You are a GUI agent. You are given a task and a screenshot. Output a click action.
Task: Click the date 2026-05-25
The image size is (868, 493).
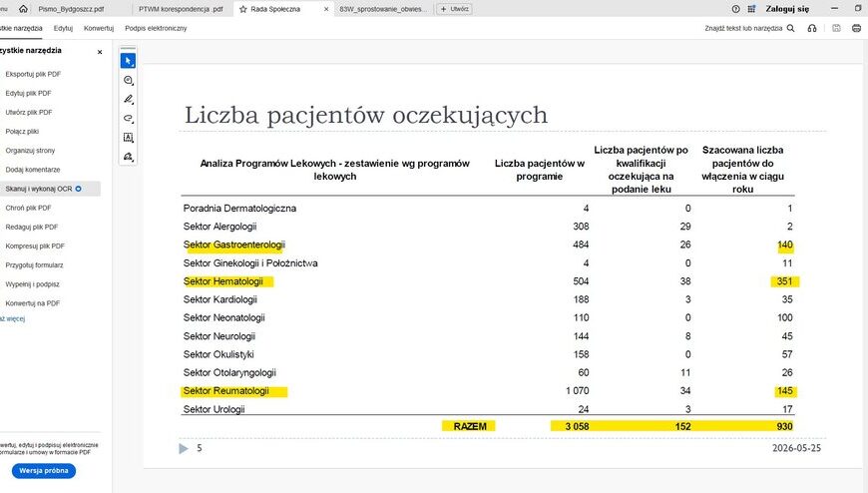(x=796, y=448)
